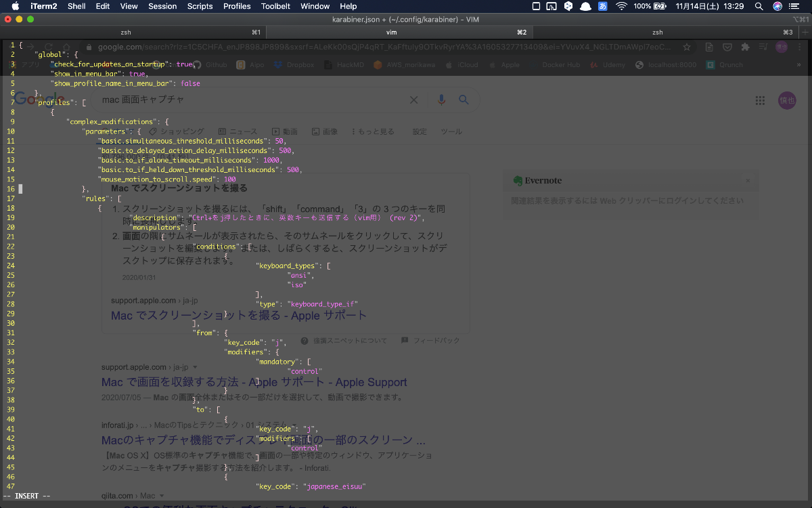Open the Apple menu
This screenshot has width=812, height=508.
(x=16, y=6)
